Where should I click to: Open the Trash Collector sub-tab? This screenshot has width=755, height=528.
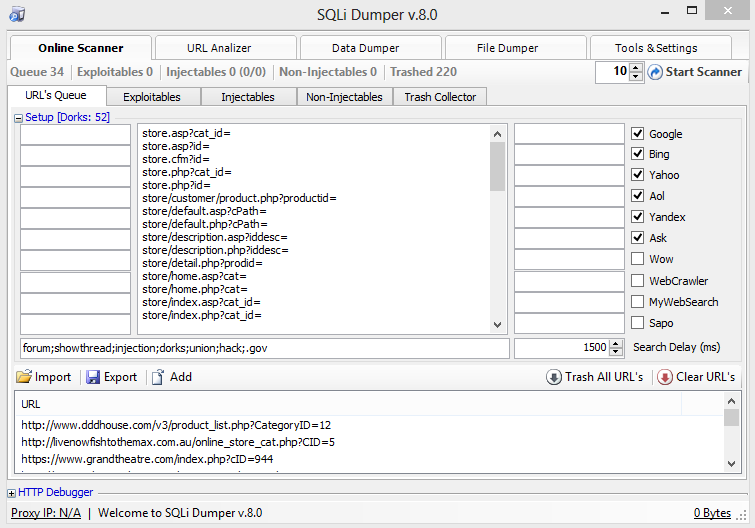[x=440, y=97]
